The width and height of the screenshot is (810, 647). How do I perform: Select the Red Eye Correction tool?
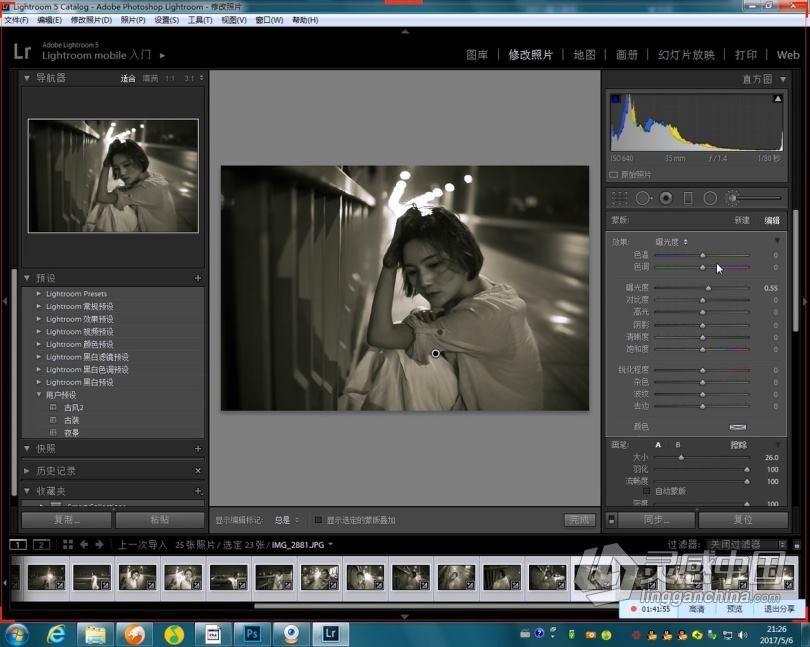(x=666, y=198)
